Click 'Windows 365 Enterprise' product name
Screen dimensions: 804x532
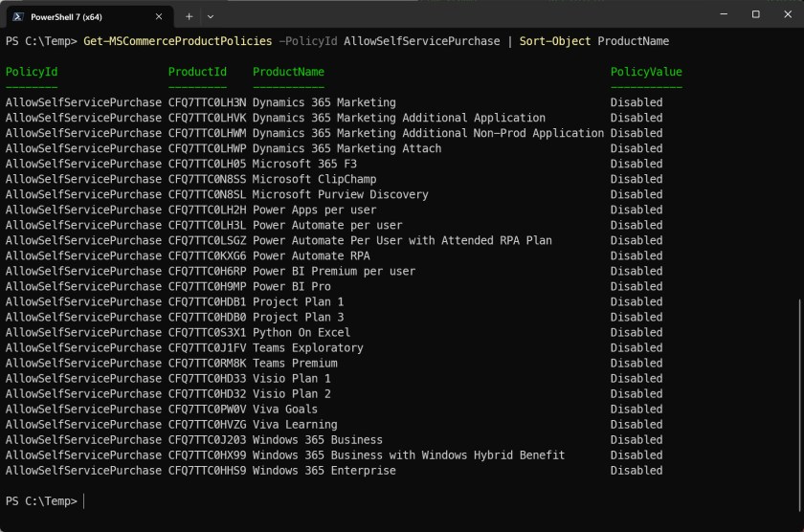pyautogui.click(x=324, y=471)
